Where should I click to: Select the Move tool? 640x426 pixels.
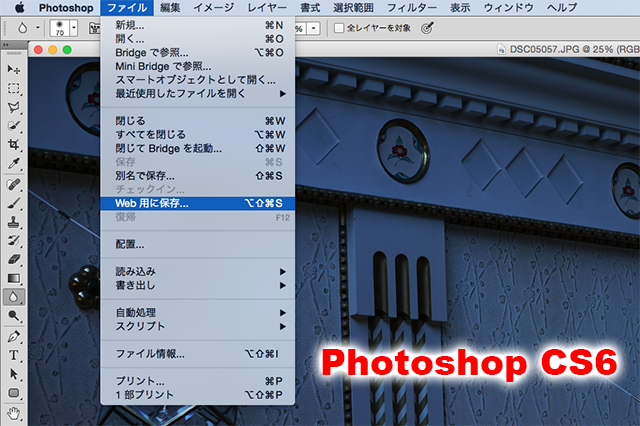[x=13, y=70]
